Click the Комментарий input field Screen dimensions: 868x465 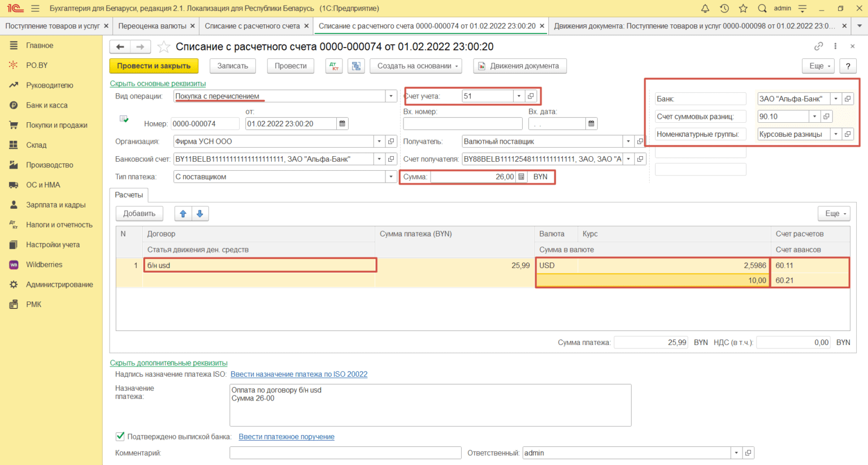point(345,453)
